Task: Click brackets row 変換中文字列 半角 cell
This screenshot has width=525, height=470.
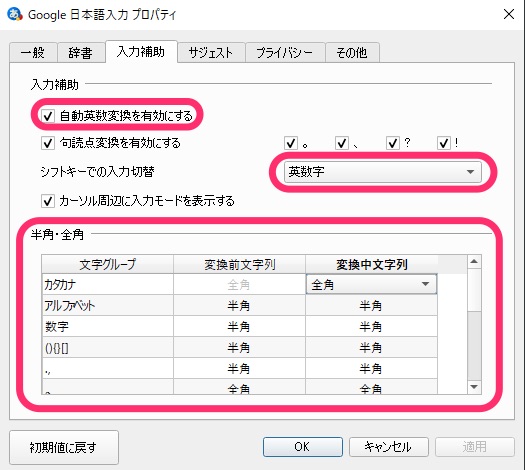Action: coord(371,347)
